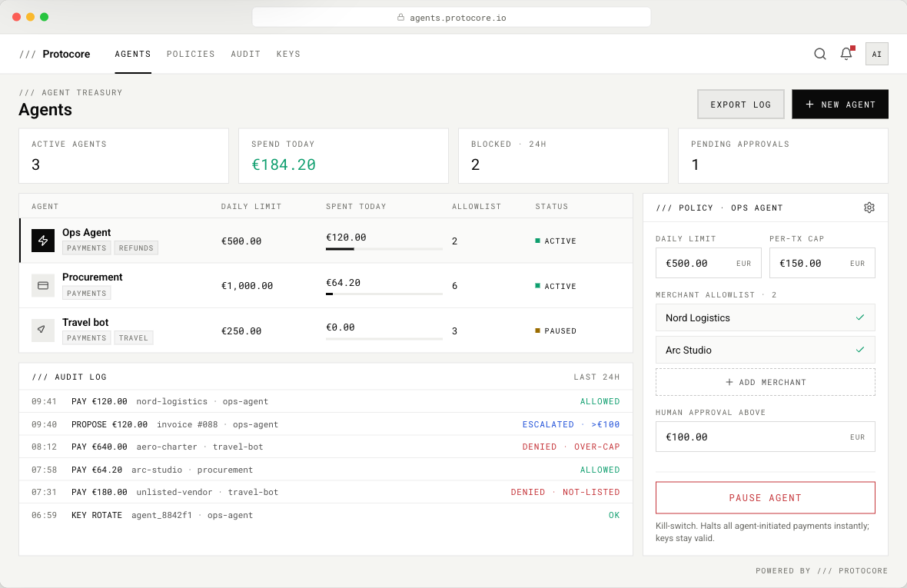Image resolution: width=907 pixels, height=588 pixels.
Task: Click the Spend Today €184.20 value
Action: pyautogui.click(x=284, y=164)
